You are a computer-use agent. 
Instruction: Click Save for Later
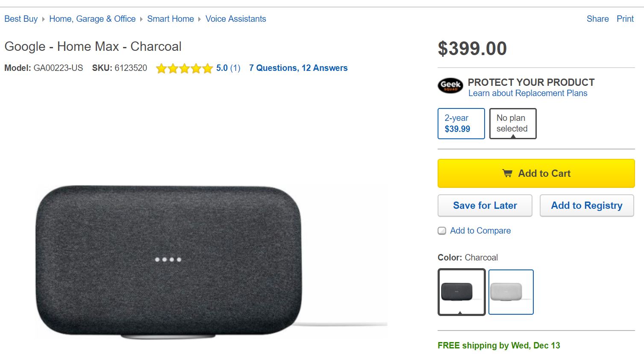[485, 205]
